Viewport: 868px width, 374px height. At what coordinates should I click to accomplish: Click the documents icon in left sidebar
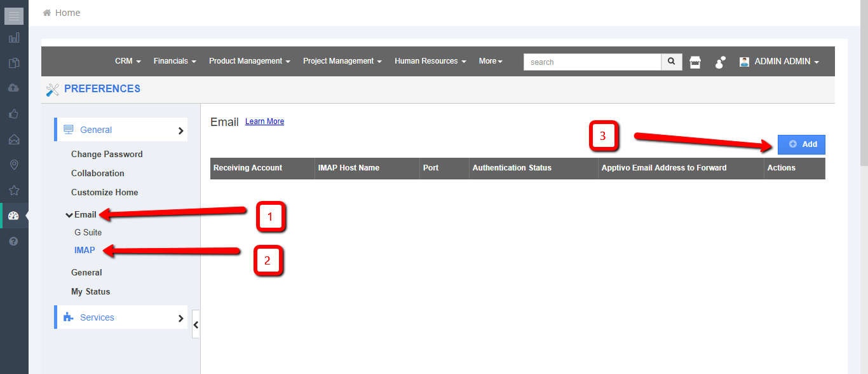(14, 63)
